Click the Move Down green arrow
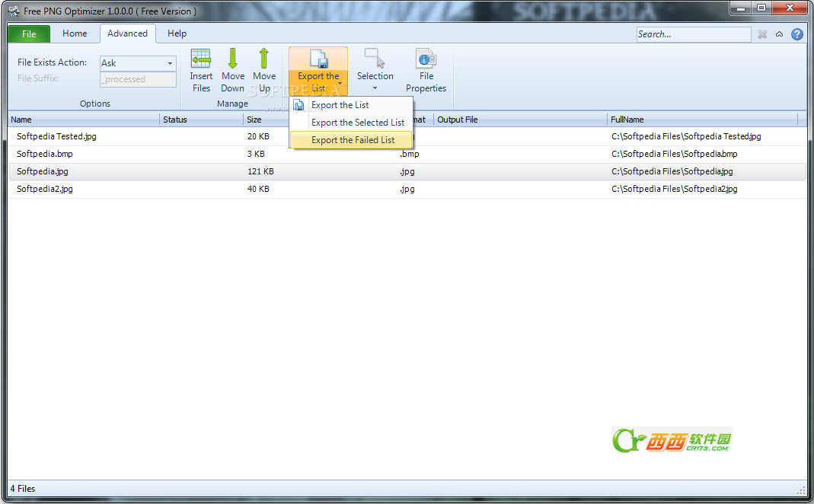Image resolution: width=814 pixels, height=504 pixels. click(232, 58)
